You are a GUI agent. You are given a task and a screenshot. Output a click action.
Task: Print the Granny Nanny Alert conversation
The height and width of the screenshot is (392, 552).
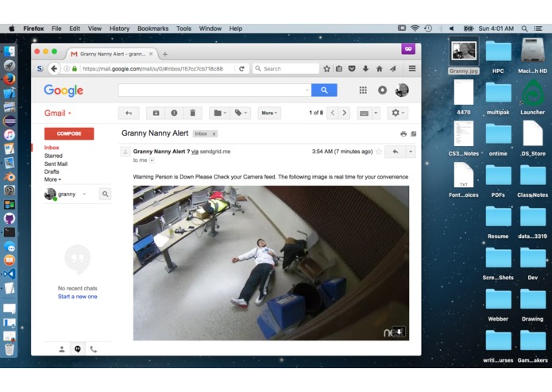403,134
